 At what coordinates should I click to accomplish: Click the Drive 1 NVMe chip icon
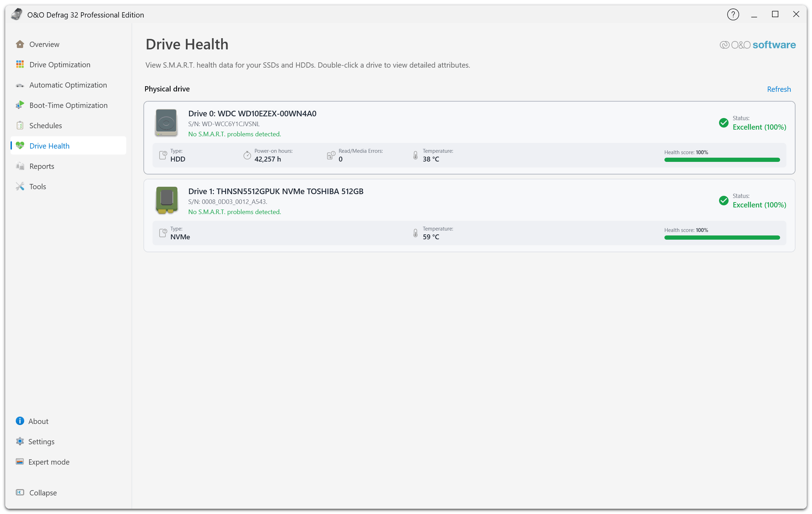coord(167,200)
